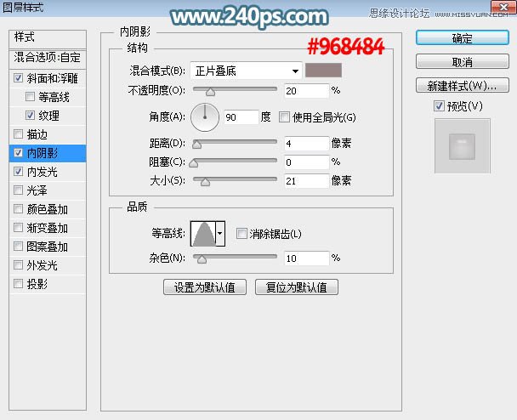The height and width of the screenshot is (420, 517).
Task: Click the 新建样式(W)... button
Action: pyautogui.click(x=463, y=85)
